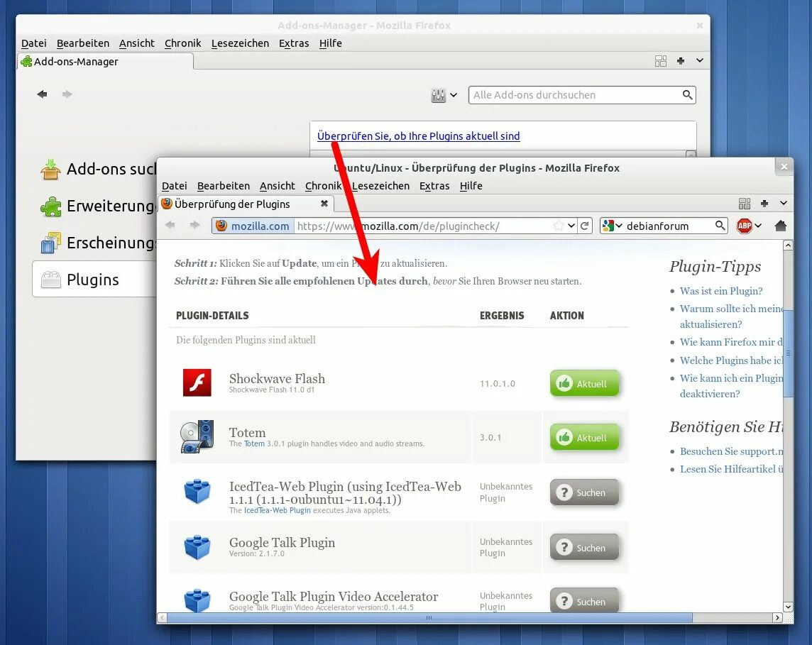Go to home page with house icon

click(780, 225)
